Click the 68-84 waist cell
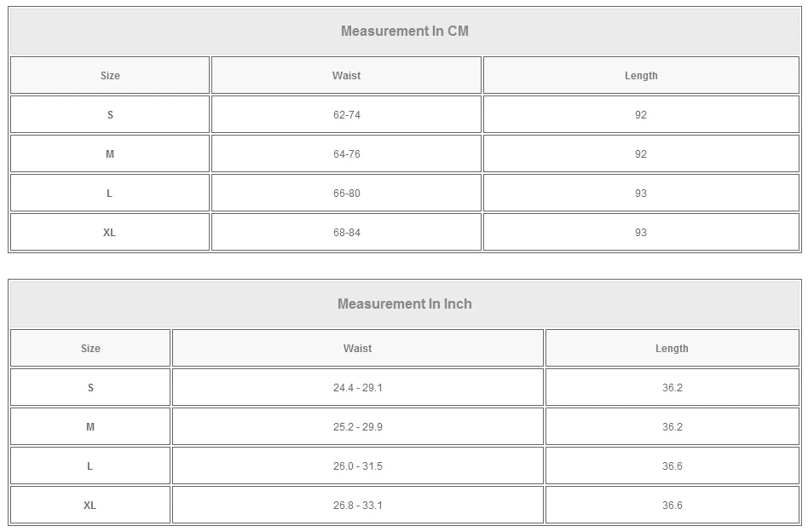This screenshot has height=532, width=808. [x=346, y=233]
